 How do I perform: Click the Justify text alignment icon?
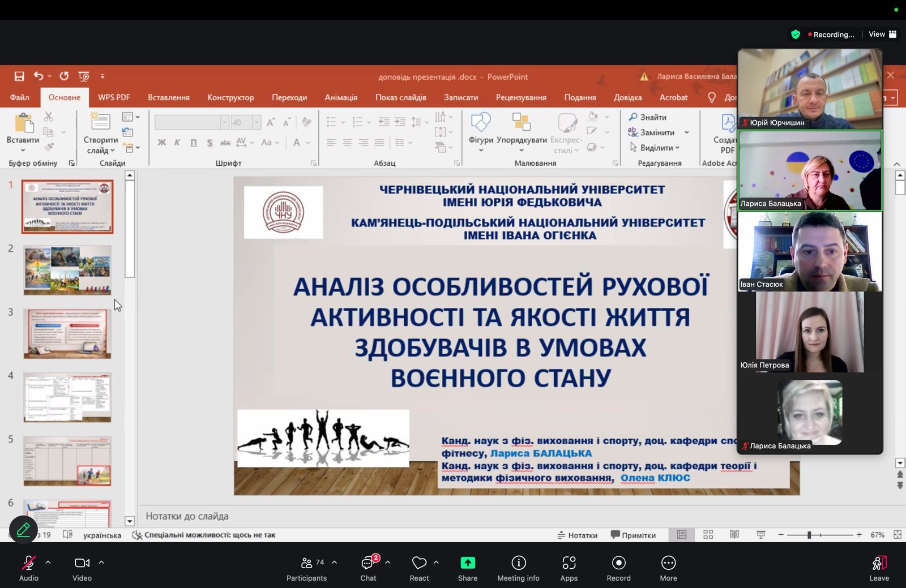tap(379, 143)
